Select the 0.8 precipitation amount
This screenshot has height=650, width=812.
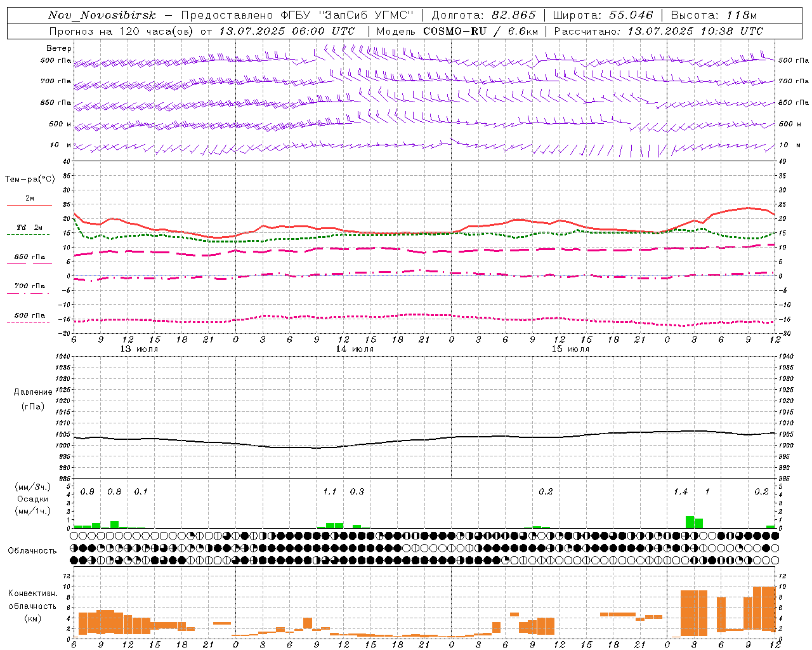coord(114,492)
